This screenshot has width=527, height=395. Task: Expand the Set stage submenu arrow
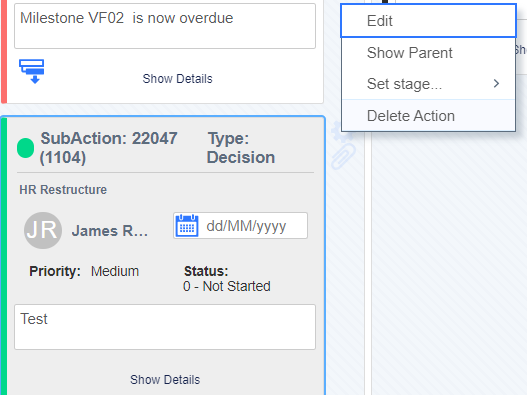(x=496, y=83)
